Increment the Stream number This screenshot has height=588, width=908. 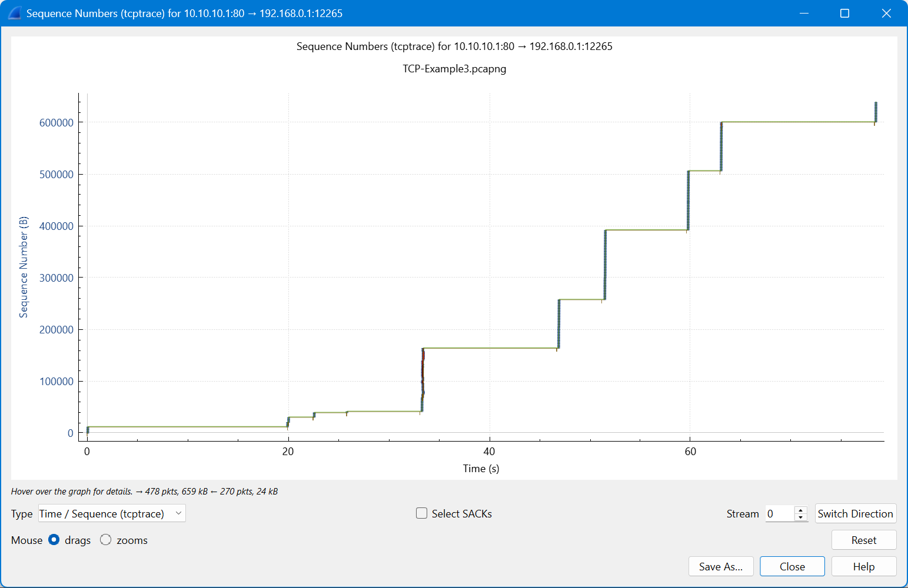[x=800, y=510]
